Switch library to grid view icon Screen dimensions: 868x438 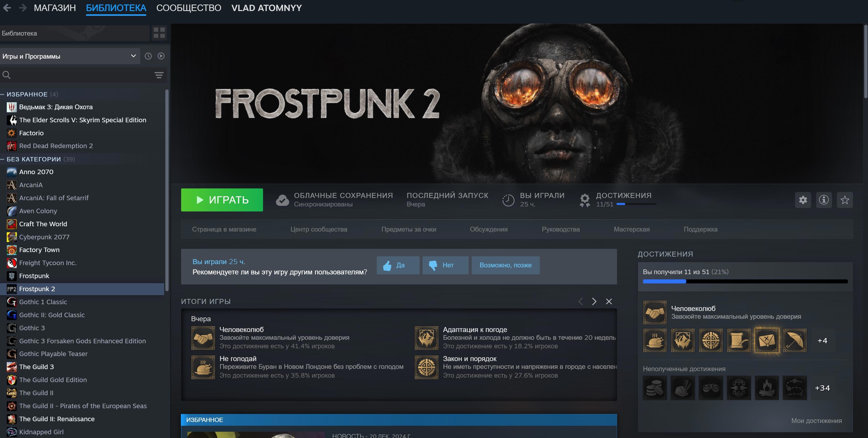coord(159,33)
